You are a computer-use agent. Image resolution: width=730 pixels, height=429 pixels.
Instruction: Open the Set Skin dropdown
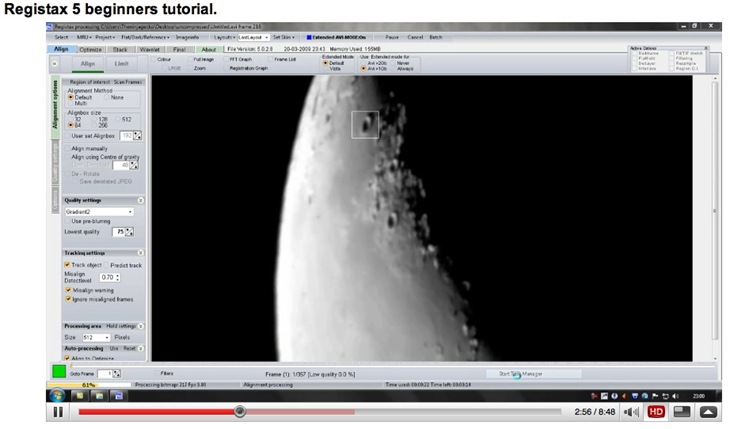(x=284, y=37)
